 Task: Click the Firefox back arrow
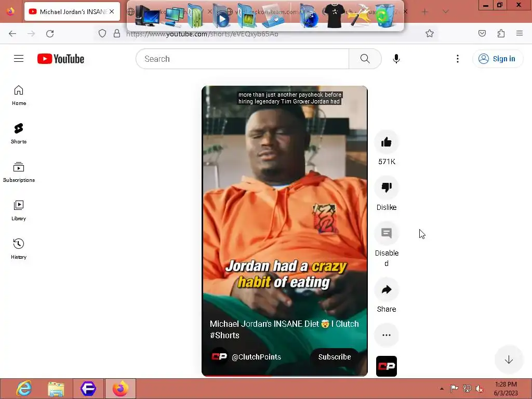[12, 34]
